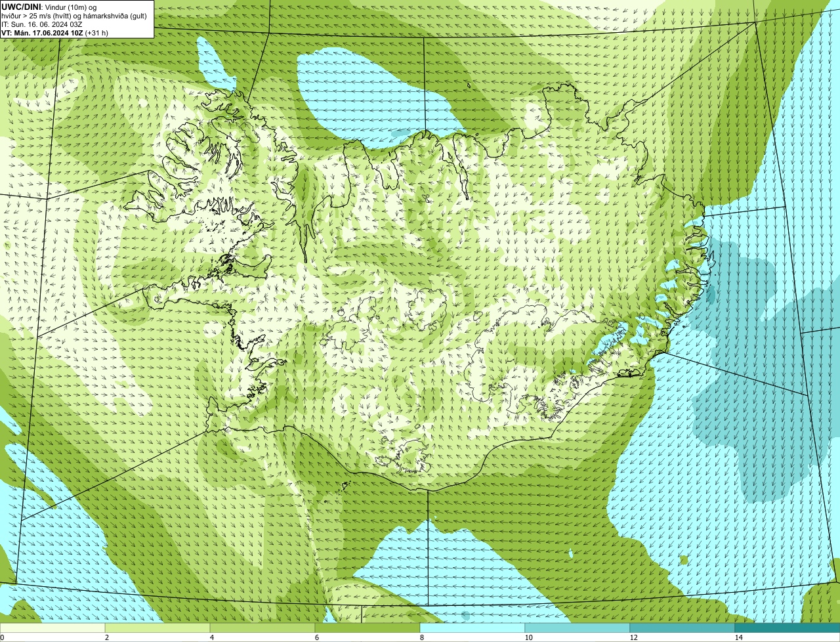Click the 8–10 m/s light cyan legend swatch
840x642 pixels.
472,628
